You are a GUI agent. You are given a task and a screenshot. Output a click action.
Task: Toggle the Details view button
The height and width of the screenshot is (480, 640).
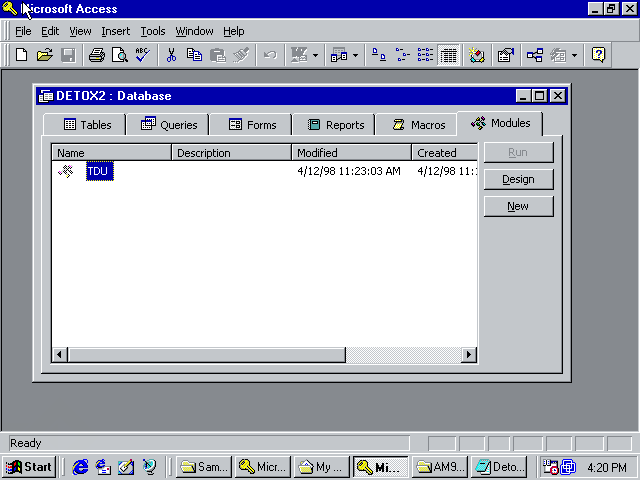[x=449, y=55]
